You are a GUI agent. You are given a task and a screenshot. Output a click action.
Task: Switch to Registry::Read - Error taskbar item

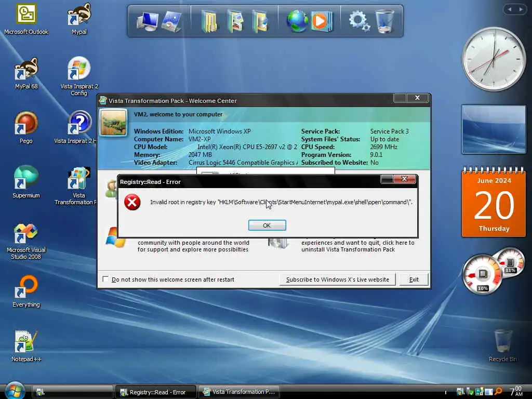point(156,392)
